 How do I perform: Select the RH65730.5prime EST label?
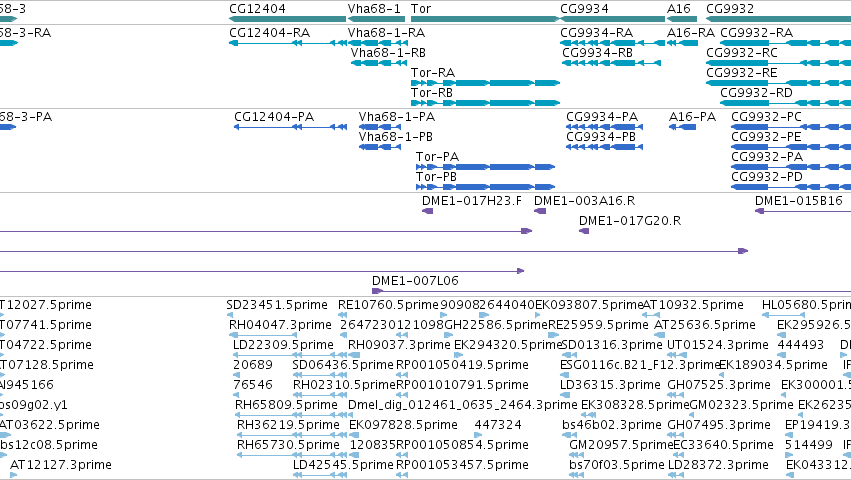[288, 445]
